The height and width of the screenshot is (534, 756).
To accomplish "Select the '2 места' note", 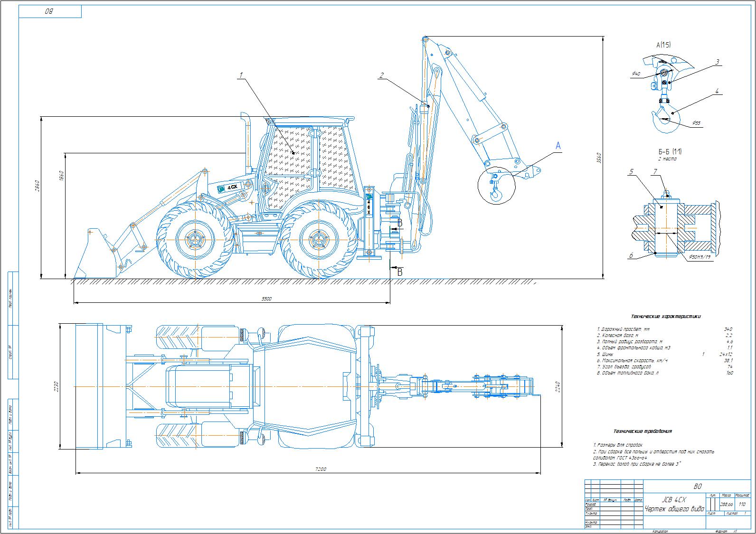I will (668, 159).
